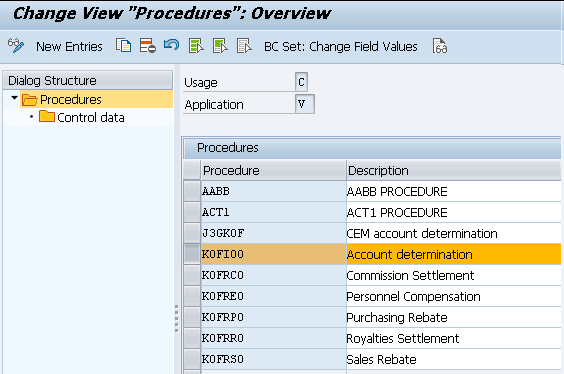564x374 pixels.
Task: Collapse the Procedures tree node arrow
Action: [x=14, y=98]
